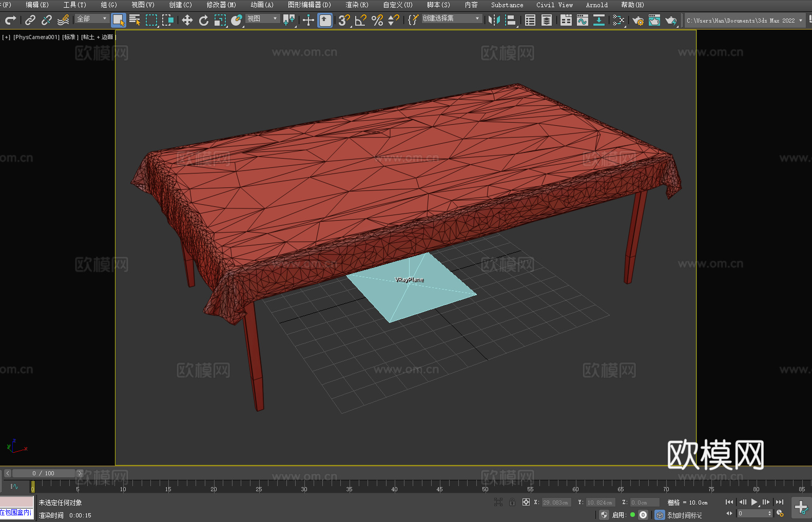The height and width of the screenshot is (522, 812).
Task: Toggle the Scene Explorer icon
Action: [530, 20]
